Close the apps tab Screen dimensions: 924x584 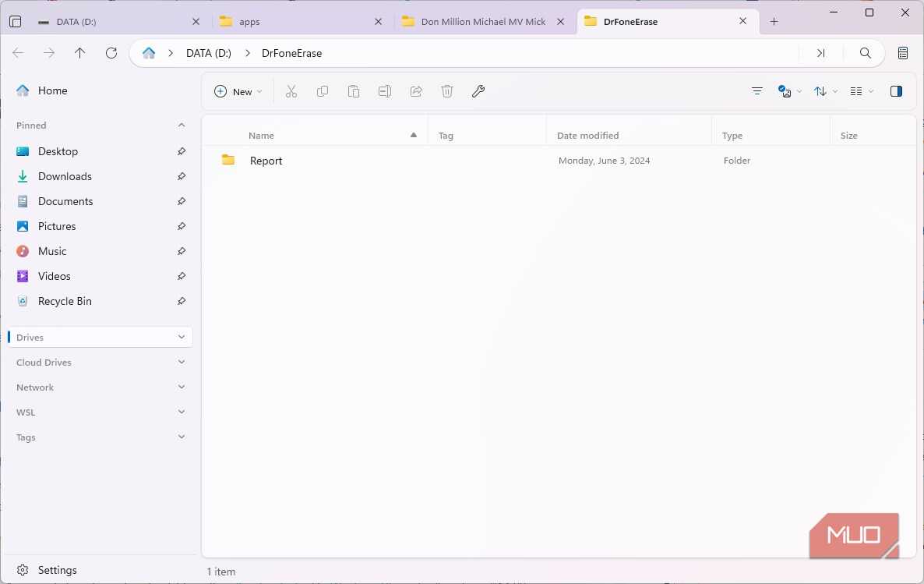pos(379,22)
